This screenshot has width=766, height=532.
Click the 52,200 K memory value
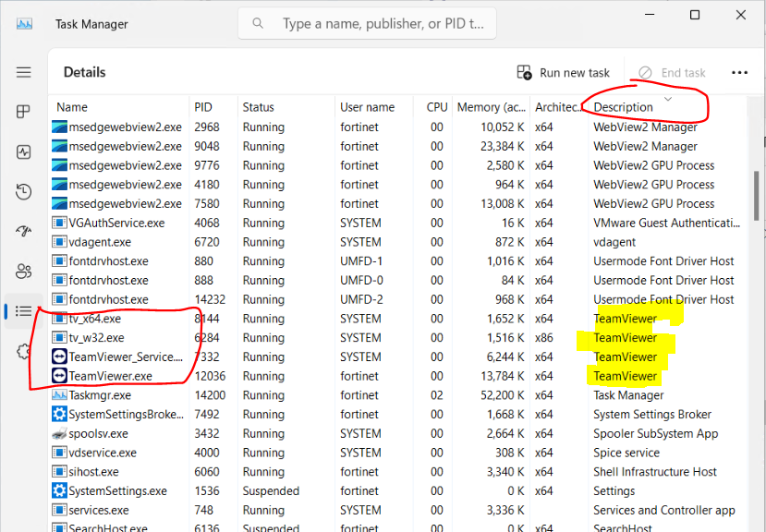point(503,394)
